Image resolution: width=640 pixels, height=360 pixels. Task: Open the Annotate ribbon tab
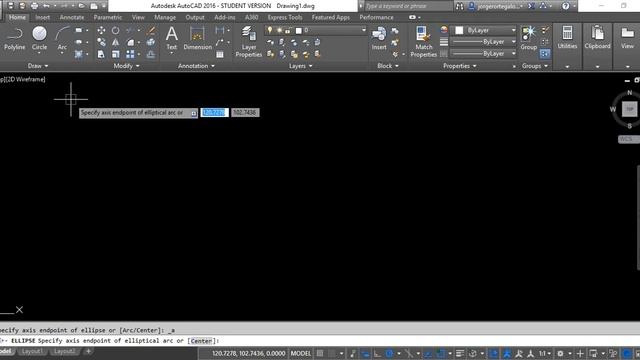pyautogui.click(x=72, y=17)
